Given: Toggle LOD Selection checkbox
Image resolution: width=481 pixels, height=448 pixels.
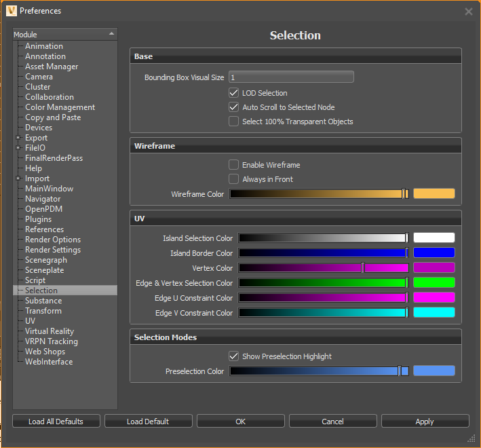Looking at the screenshot, I should tap(234, 93).
